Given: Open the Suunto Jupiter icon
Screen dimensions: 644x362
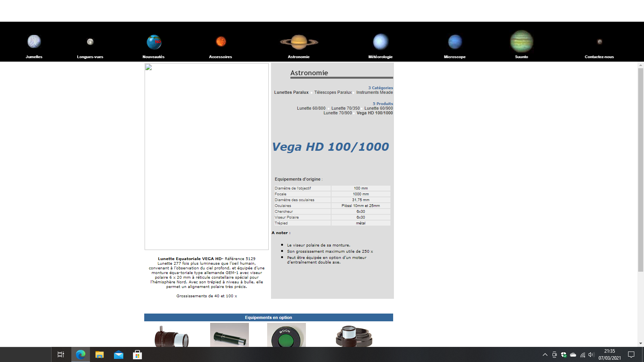Looking at the screenshot, I should pos(521,41).
